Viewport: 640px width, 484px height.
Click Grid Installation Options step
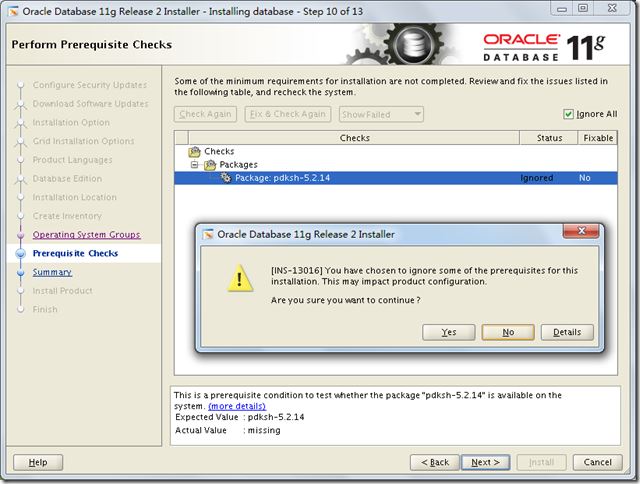pyautogui.click(x=83, y=141)
